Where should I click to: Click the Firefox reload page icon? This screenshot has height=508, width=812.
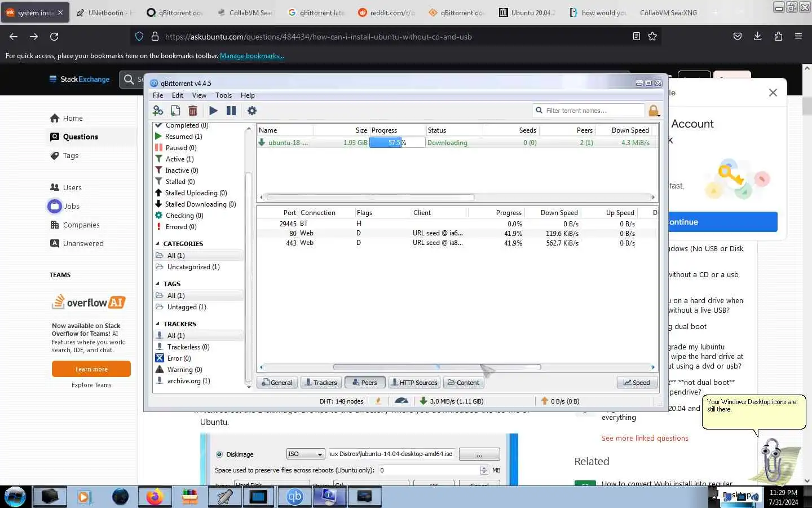click(54, 37)
